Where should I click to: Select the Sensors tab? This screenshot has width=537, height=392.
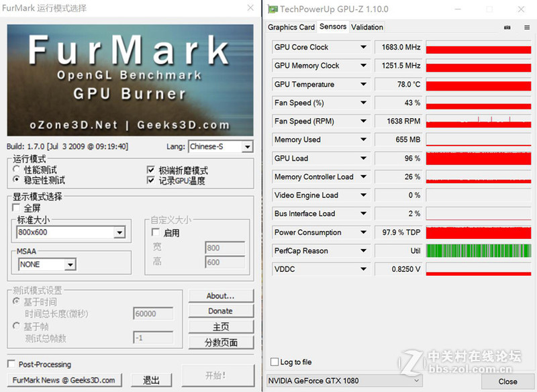(333, 26)
